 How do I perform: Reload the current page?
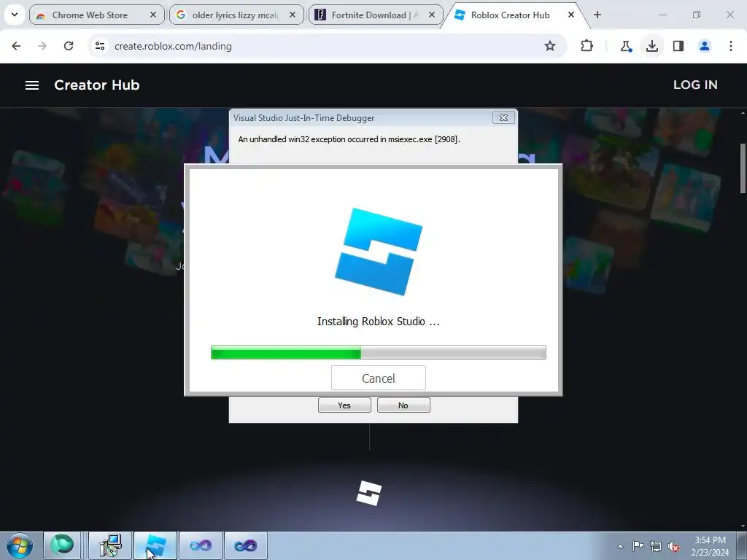(x=69, y=46)
